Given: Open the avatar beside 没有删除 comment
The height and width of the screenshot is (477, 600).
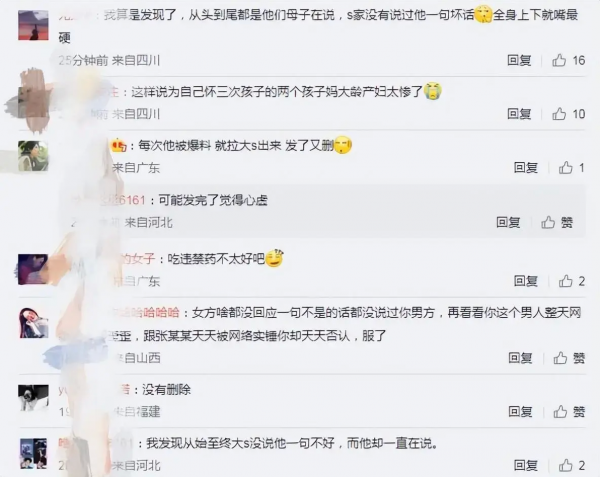Looking at the screenshot, I should [x=33, y=400].
